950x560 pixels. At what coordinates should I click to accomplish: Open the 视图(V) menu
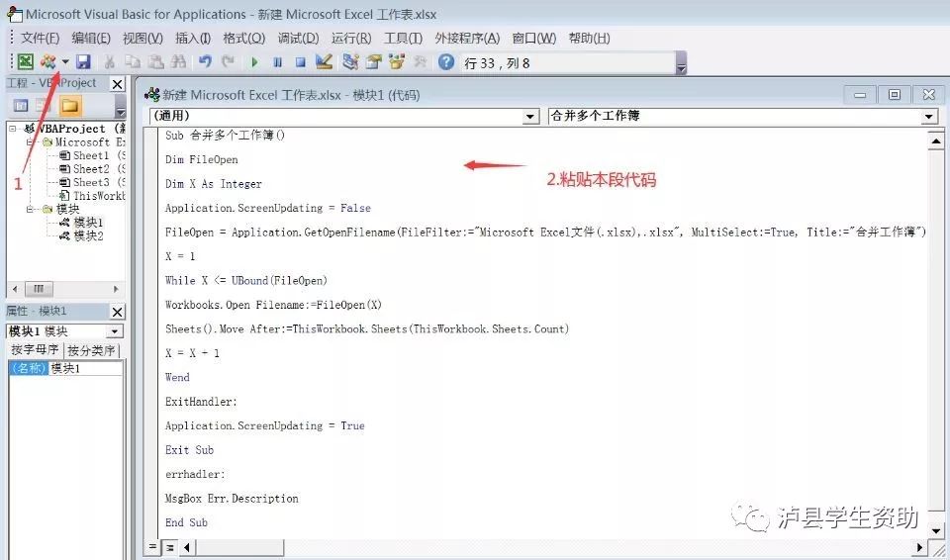[x=142, y=39]
